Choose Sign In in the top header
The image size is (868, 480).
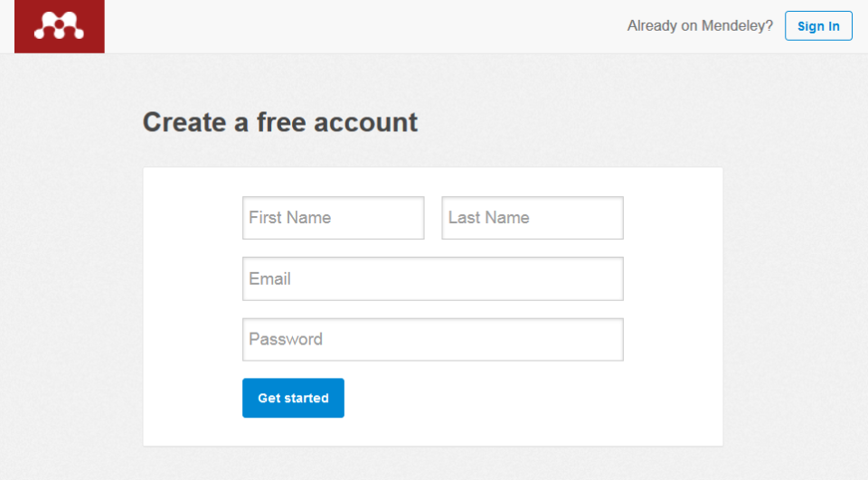point(818,26)
